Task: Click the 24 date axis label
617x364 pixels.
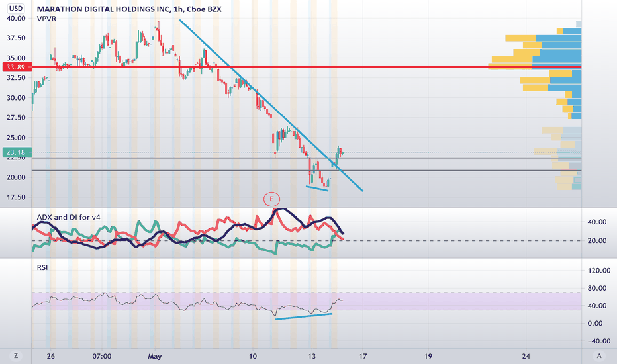Action: click(526, 357)
